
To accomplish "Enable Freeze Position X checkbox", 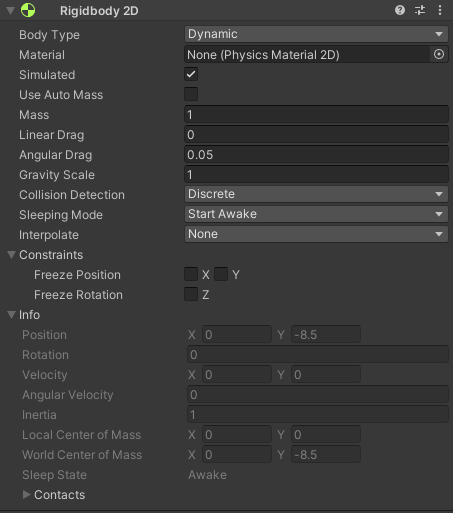I will tap(191, 274).
